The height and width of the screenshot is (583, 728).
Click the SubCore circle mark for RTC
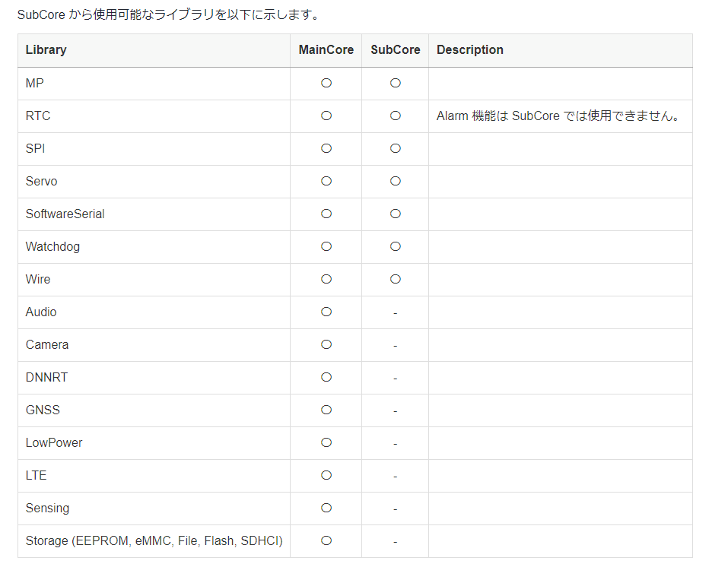pyautogui.click(x=396, y=116)
